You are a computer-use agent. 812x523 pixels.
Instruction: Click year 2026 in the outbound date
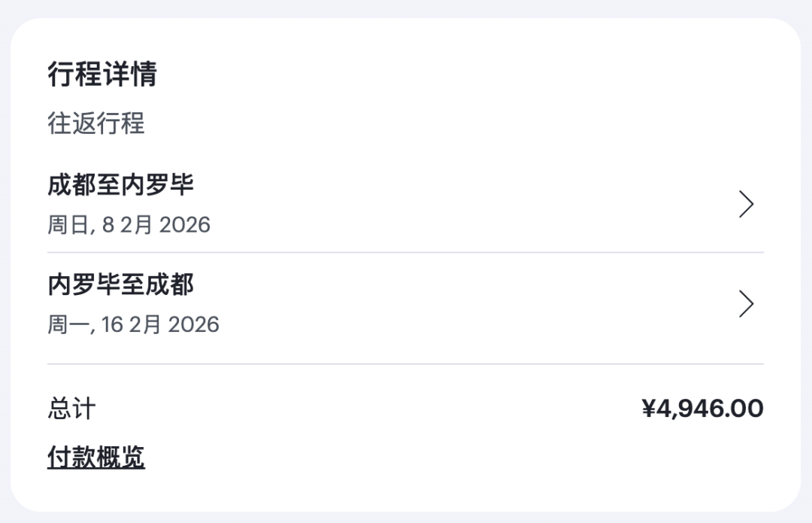click(x=184, y=224)
